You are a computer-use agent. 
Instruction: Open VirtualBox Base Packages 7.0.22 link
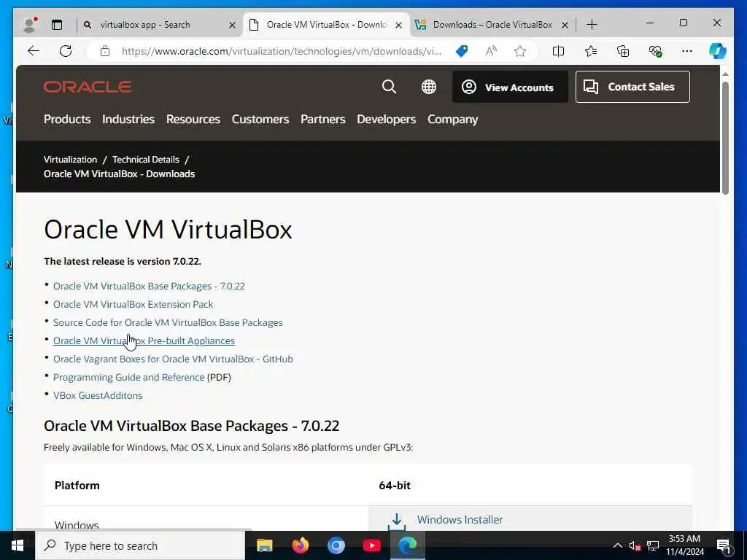click(149, 286)
